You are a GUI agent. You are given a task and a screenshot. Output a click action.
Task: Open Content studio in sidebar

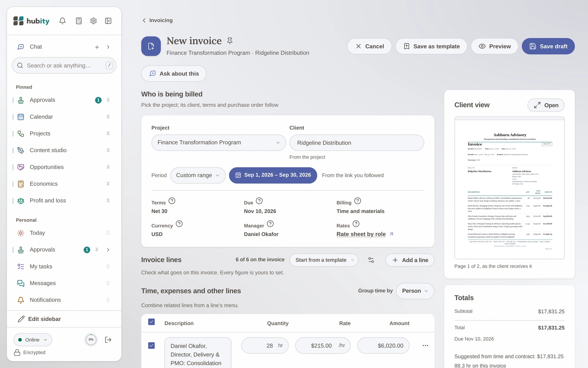48,150
